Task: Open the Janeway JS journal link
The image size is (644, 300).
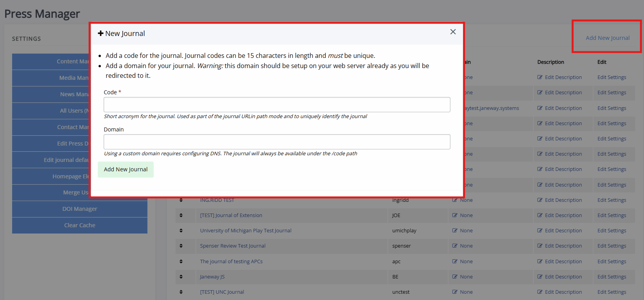Action: click(212, 277)
